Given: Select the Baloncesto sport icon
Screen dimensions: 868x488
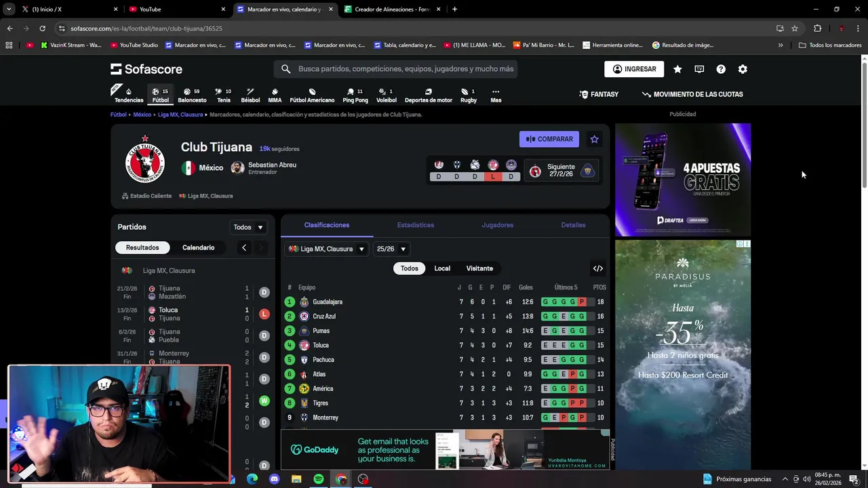Looking at the screenshot, I should point(192,95).
